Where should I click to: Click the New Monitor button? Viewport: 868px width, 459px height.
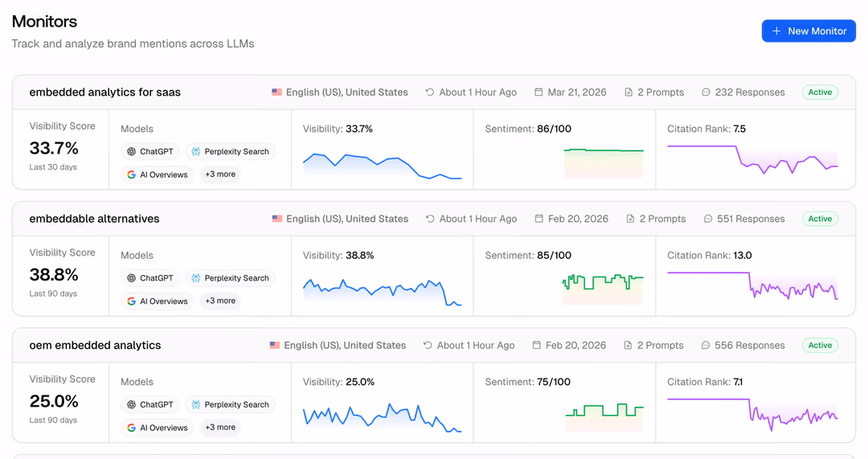[x=809, y=31]
